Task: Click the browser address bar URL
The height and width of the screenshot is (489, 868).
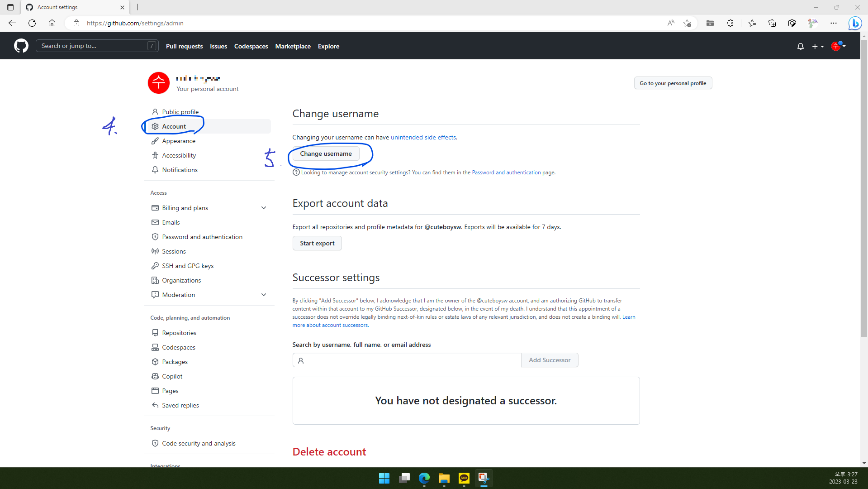Action: point(135,23)
